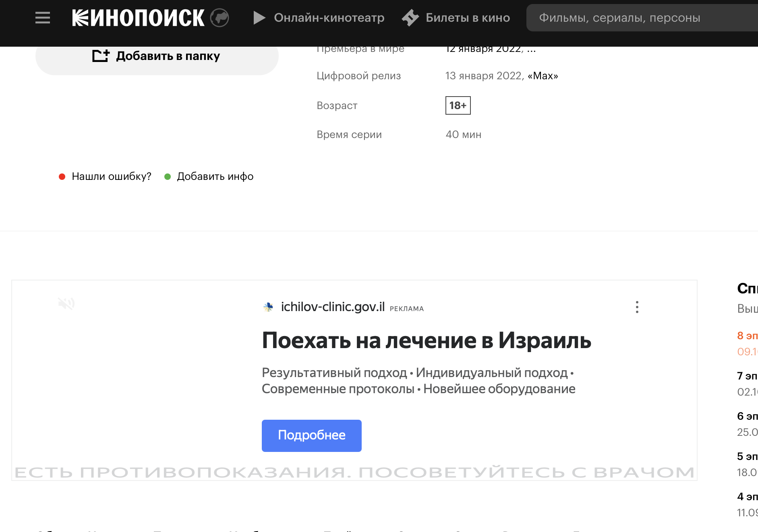Select episode 8 in the episode list
Viewport: 758px width, 532px height.
pyautogui.click(x=748, y=336)
